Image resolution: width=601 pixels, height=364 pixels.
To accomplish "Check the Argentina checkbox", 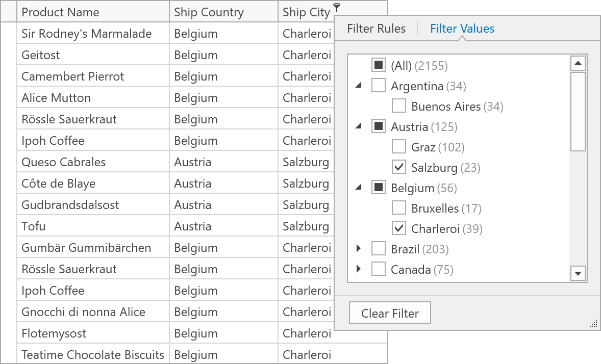I will pos(379,86).
